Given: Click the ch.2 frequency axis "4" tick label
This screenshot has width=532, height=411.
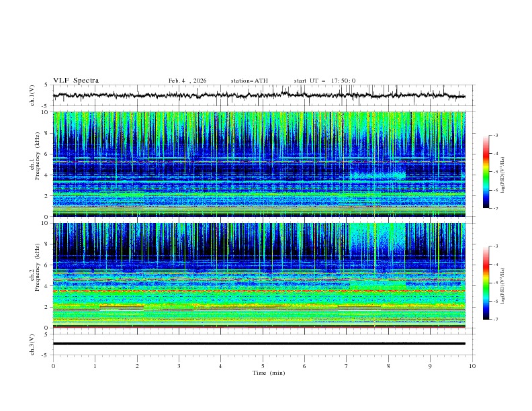Looking at the screenshot, I should pos(47,286).
